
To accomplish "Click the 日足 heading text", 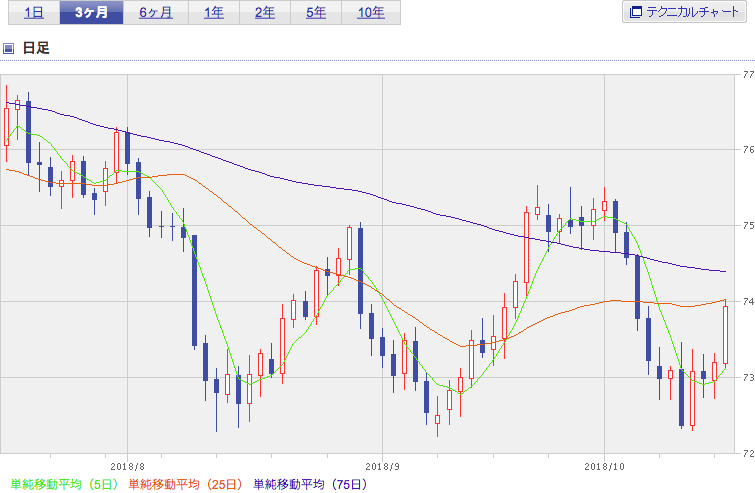I will [36, 48].
